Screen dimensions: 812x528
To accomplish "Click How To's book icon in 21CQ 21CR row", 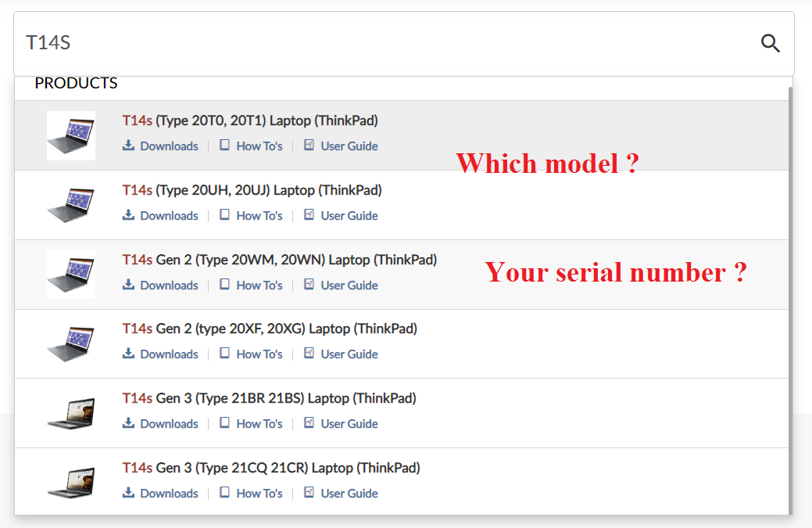I will [224, 492].
